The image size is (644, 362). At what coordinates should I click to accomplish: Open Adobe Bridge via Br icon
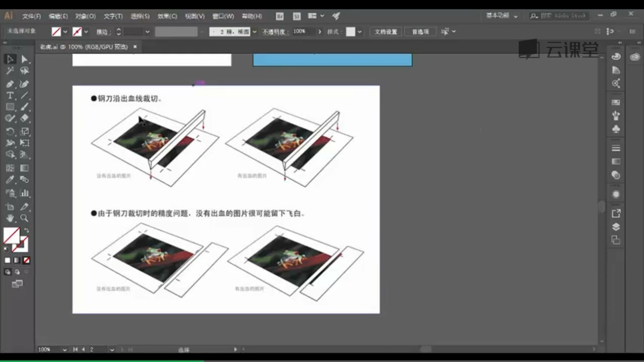tap(281, 16)
